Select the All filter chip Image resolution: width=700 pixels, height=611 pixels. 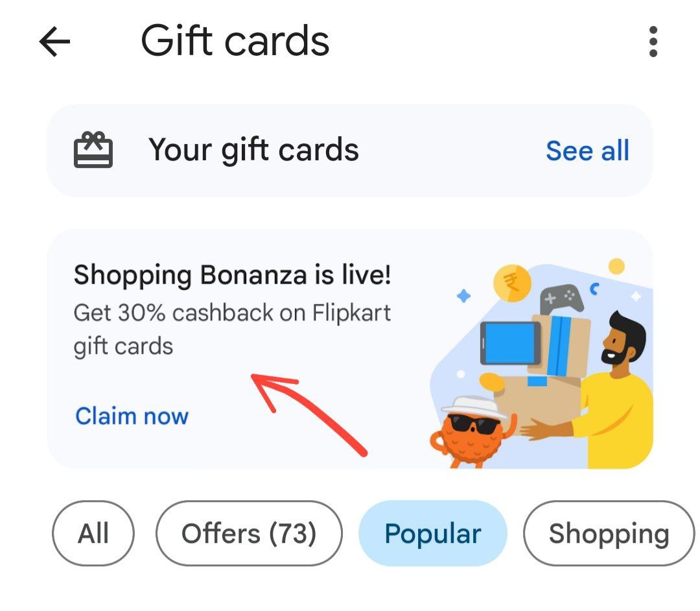point(93,534)
